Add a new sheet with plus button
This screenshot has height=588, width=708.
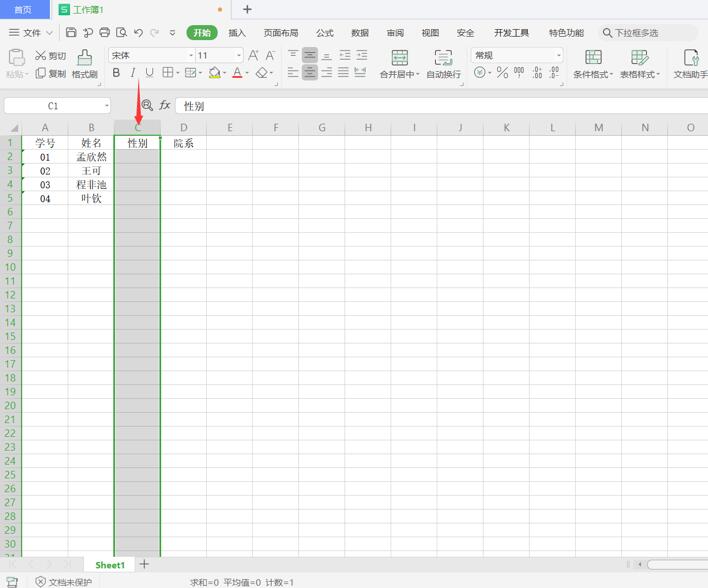(144, 564)
